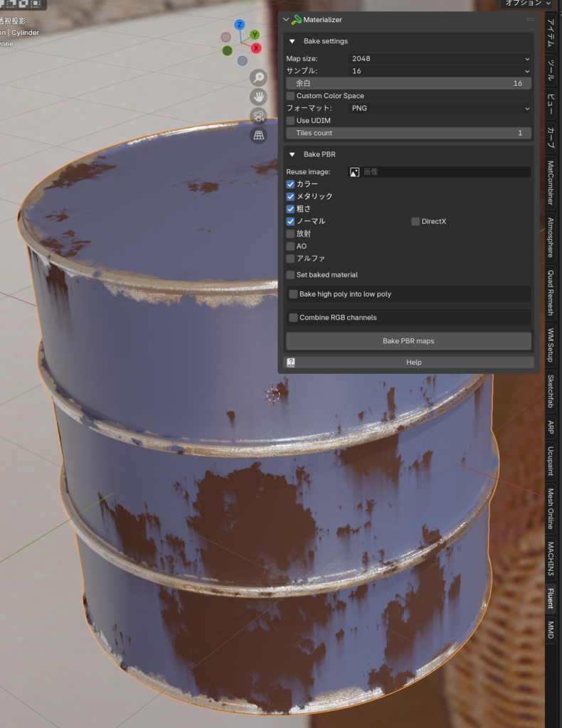
Task: Click the 余白 margin value slider
Action: (408, 83)
